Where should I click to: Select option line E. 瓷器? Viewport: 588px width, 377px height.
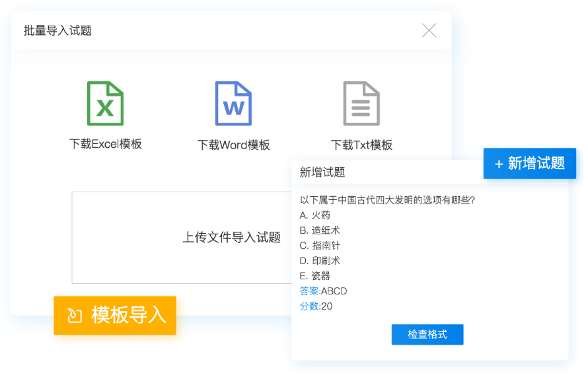314,276
